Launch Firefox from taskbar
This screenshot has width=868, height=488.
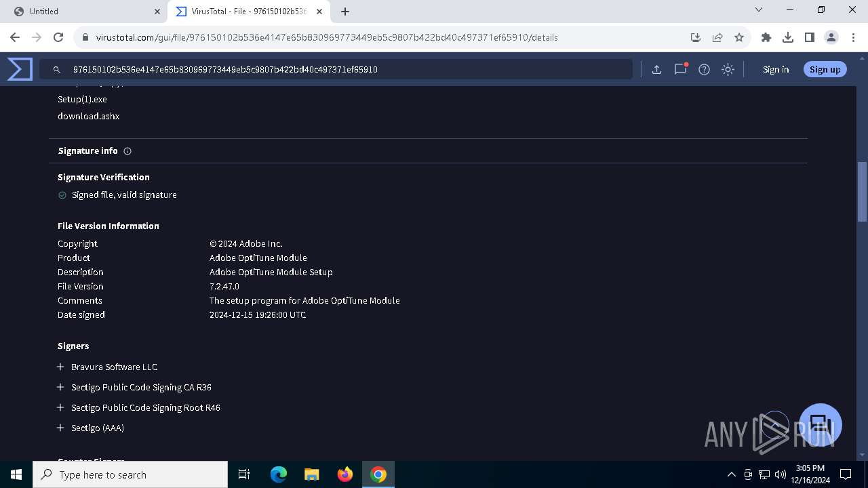point(345,474)
